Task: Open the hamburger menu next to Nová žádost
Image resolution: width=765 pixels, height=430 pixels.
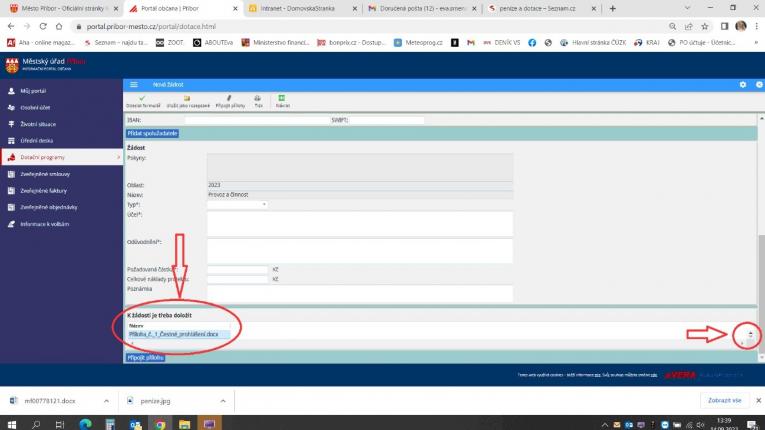Action: tap(134, 84)
